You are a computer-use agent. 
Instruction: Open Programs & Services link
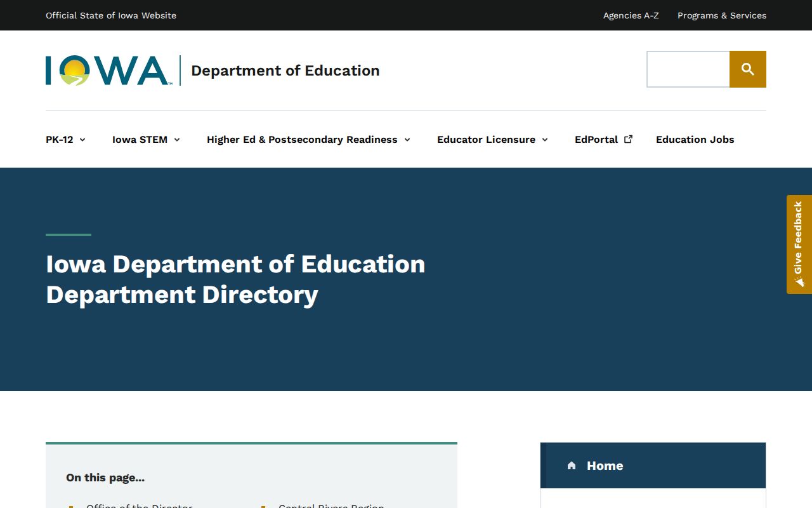(x=722, y=15)
